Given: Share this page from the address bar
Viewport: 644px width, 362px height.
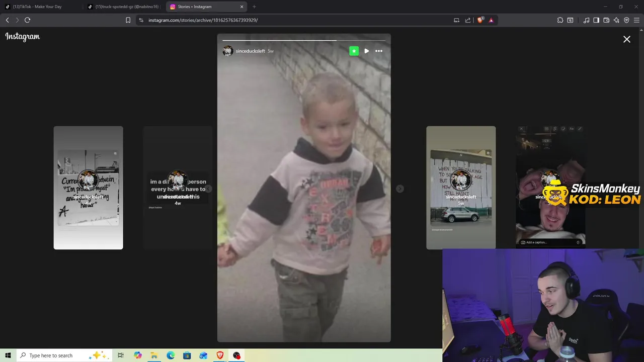Looking at the screenshot, I should (468, 20).
